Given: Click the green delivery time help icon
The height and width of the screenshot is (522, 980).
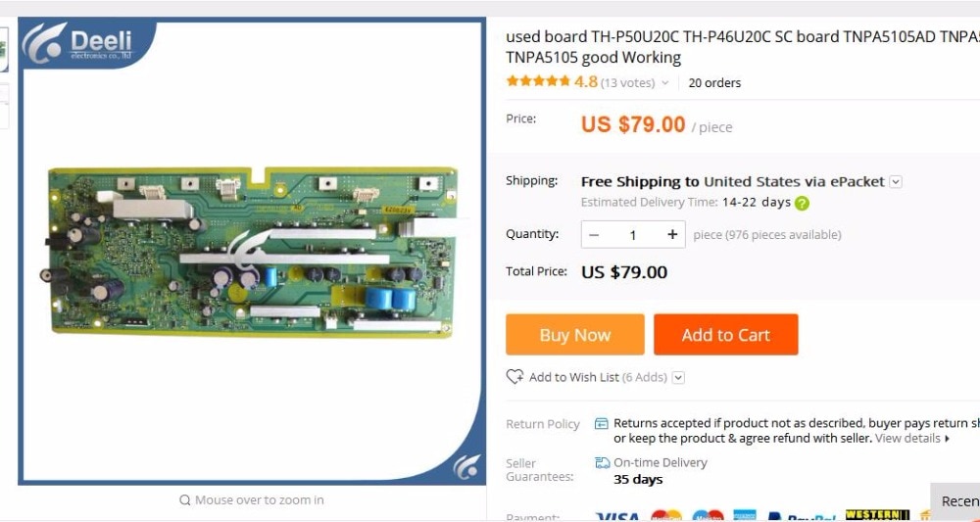Looking at the screenshot, I should coord(802,203).
